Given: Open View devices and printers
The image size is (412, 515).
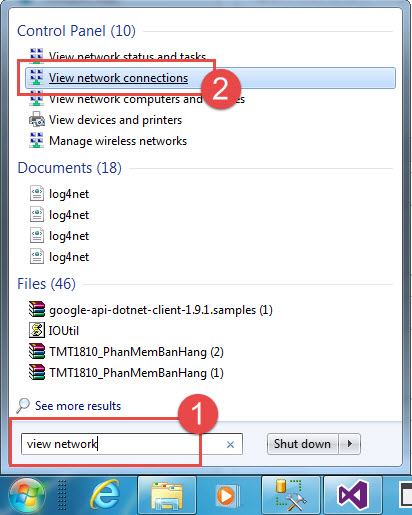Looking at the screenshot, I should pos(115,120).
